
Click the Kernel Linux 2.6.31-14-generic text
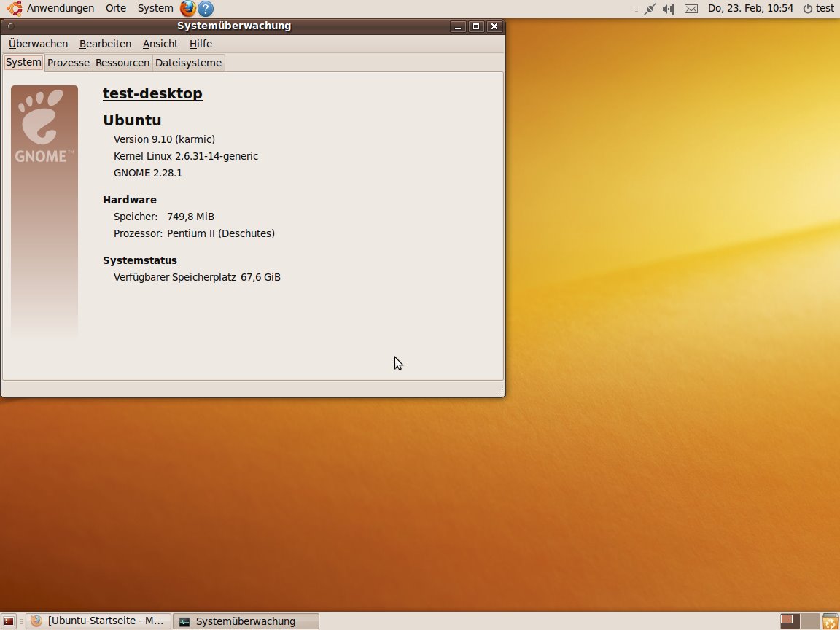[186, 156]
